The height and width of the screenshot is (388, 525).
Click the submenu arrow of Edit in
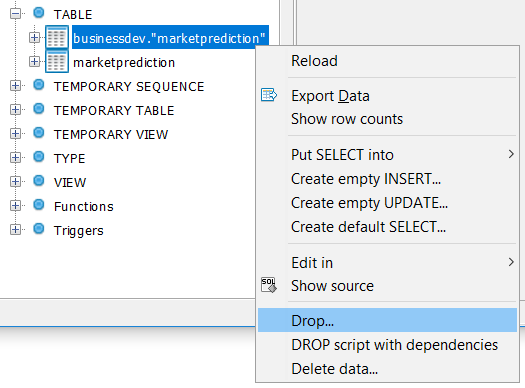click(511, 262)
